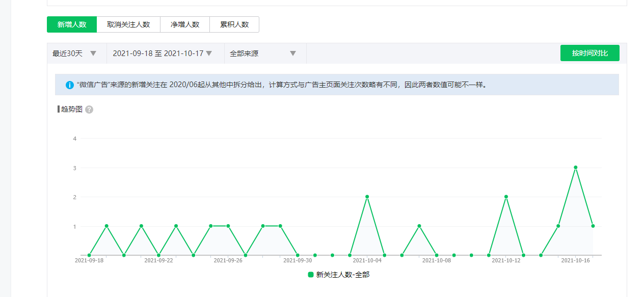644x297 pixels.
Task: Click the help question mark beside 趋势图
Action: point(89,110)
